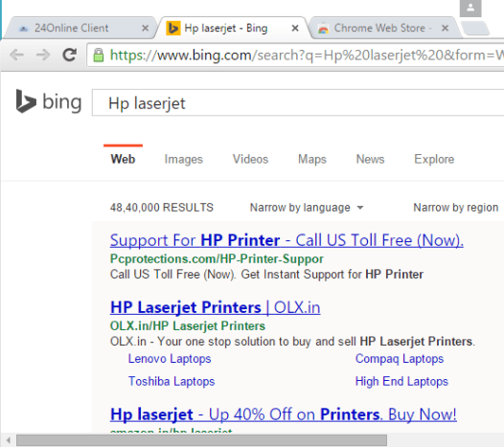Open Support For HP Printer ad link
The image size is (504, 447).
pyautogui.click(x=286, y=240)
